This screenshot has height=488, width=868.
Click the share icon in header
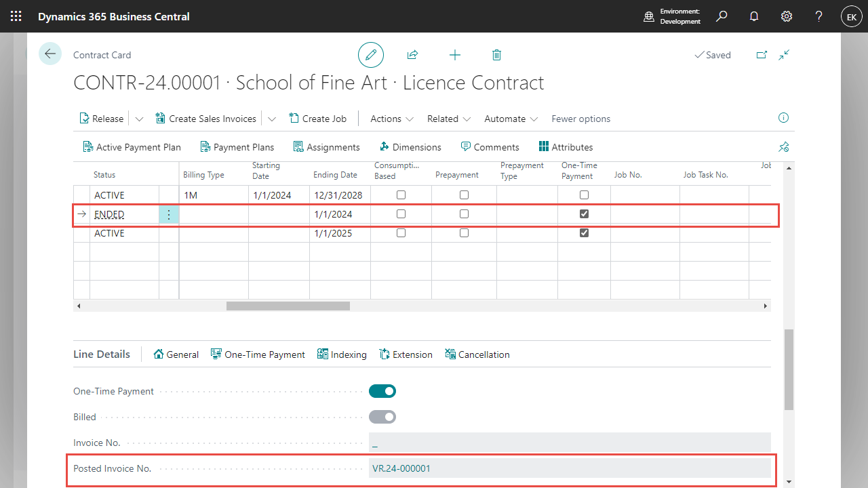(412, 55)
